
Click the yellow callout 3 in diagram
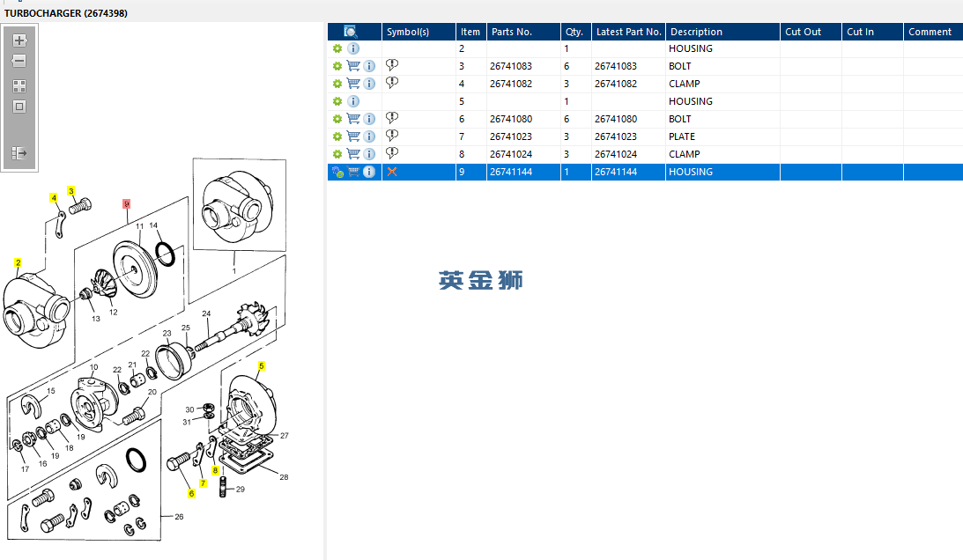click(71, 192)
